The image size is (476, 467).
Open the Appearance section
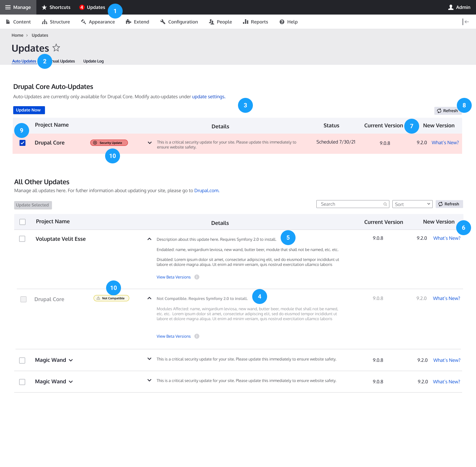coord(98,22)
